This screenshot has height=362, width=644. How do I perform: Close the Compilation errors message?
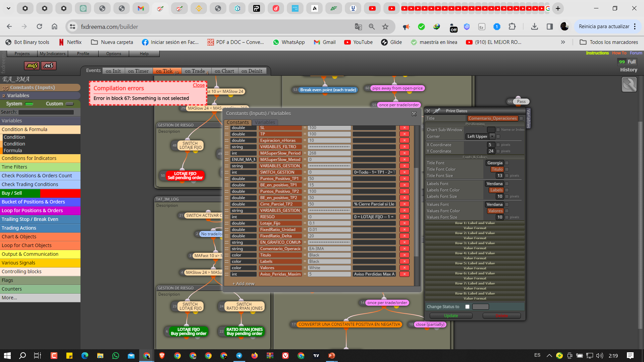pos(199,85)
